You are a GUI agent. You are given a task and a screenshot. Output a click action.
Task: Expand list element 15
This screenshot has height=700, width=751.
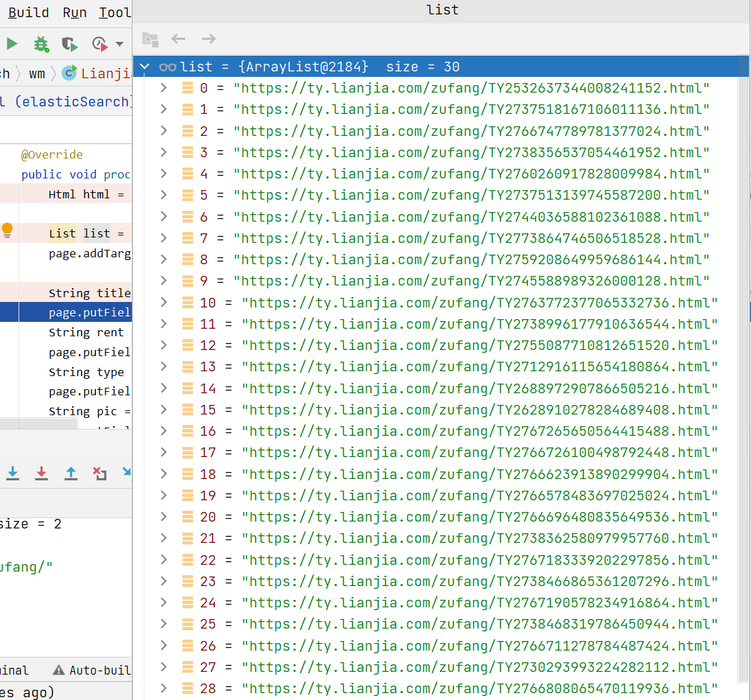(164, 410)
